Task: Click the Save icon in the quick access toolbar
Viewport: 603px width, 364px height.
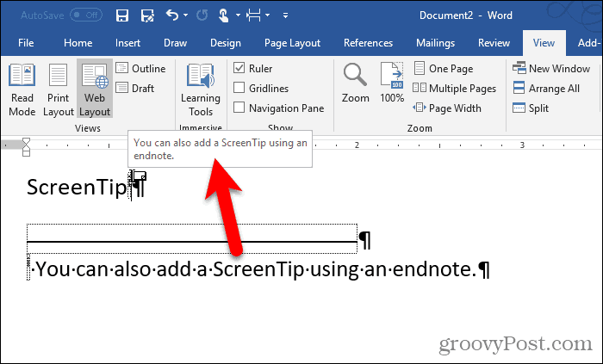Action: (122, 15)
